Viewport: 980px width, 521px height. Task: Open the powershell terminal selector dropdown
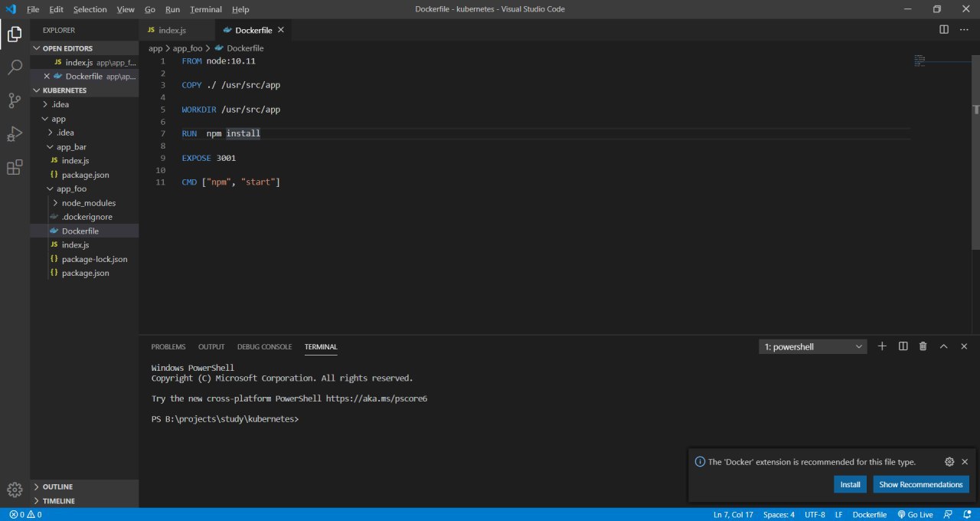pyautogui.click(x=813, y=347)
